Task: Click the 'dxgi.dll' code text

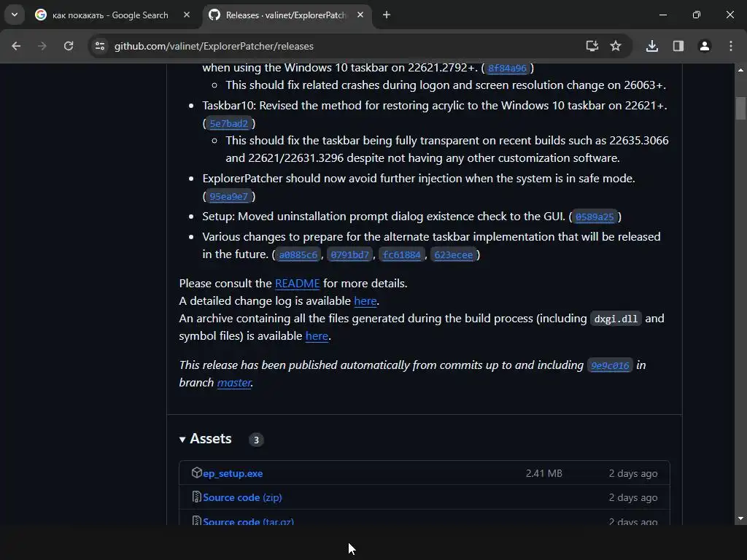Action: pyautogui.click(x=616, y=319)
